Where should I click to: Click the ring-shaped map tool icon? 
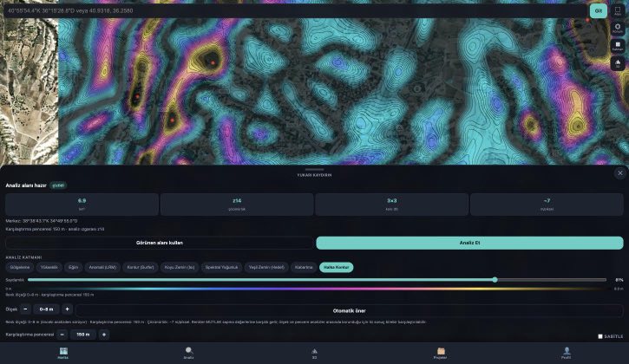(x=618, y=28)
